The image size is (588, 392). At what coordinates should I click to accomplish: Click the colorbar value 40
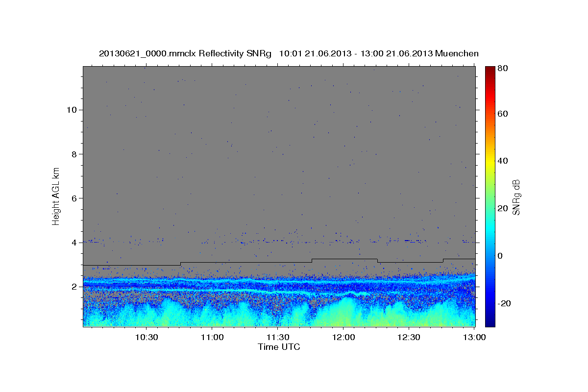(x=503, y=161)
